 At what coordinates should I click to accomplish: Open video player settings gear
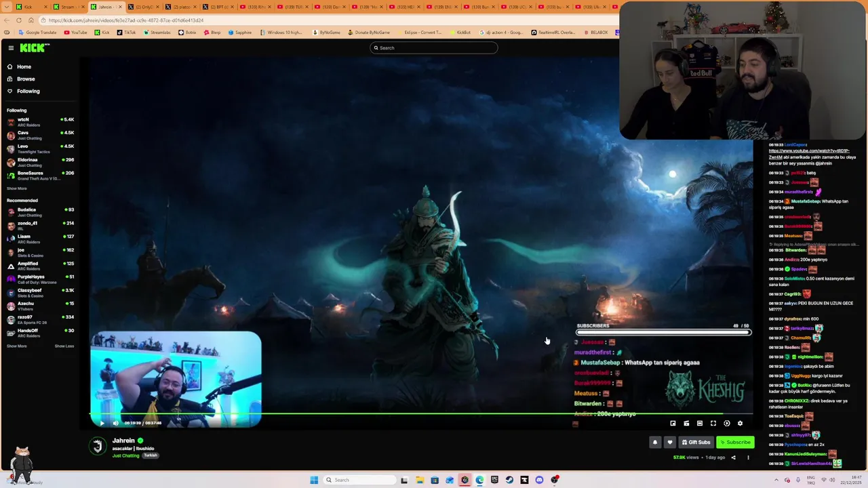(x=740, y=423)
